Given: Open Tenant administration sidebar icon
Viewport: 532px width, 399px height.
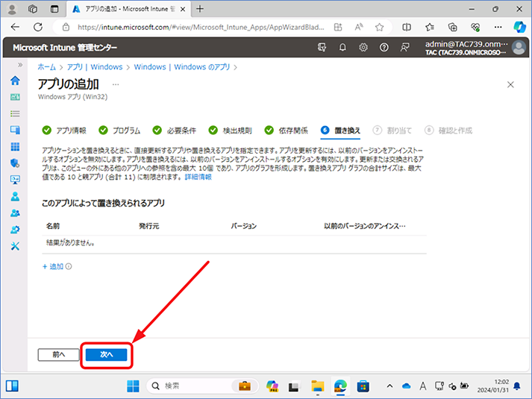Looking at the screenshot, I should pos(15,230).
